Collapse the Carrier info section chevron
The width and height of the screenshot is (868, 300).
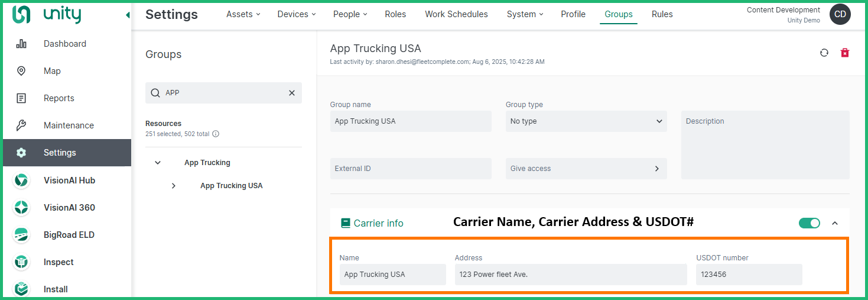click(835, 223)
